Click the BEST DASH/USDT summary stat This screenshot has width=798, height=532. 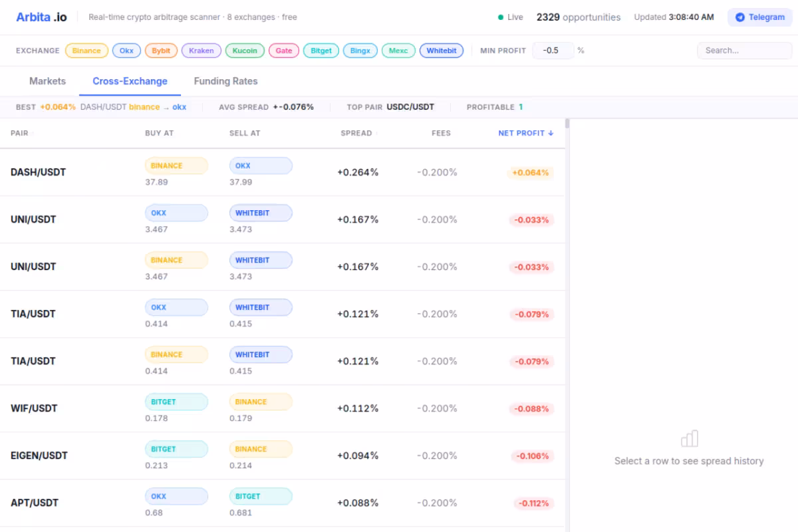click(x=101, y=107)
